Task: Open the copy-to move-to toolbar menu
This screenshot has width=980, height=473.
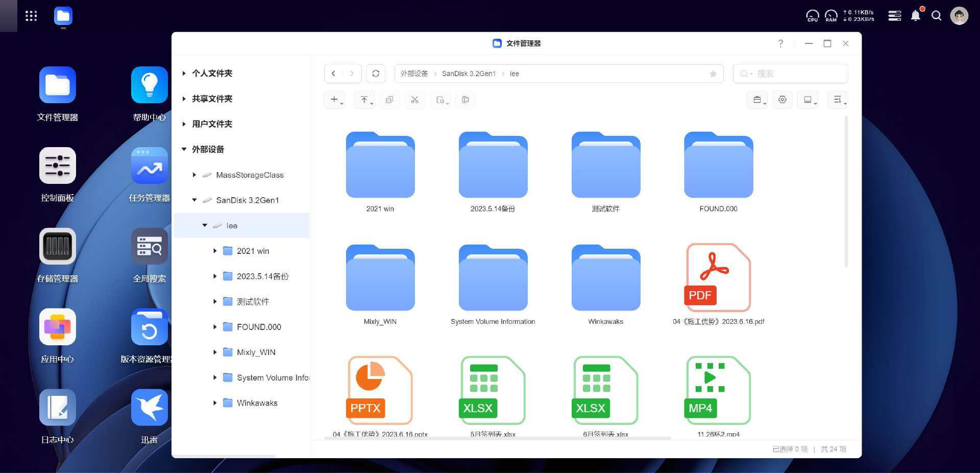Action: 440,100
